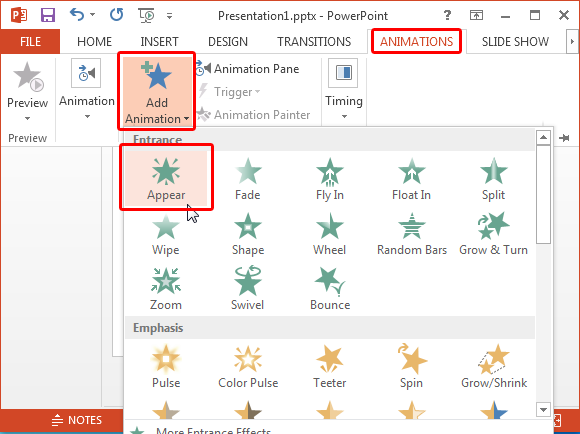The height and width of the screenshot is (434, 580).
Task: Click the PowerPoint application logo icon
Action: 18,15
